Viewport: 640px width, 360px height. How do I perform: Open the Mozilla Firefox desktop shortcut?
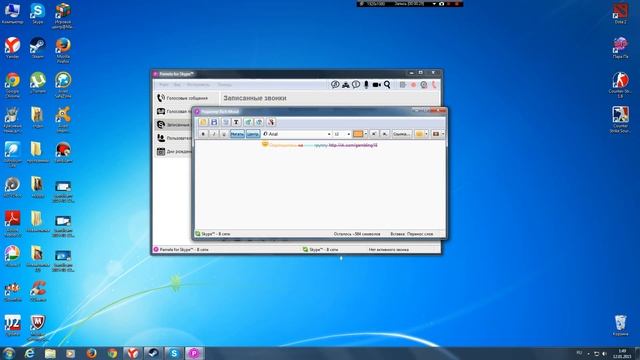pos(63,50)
